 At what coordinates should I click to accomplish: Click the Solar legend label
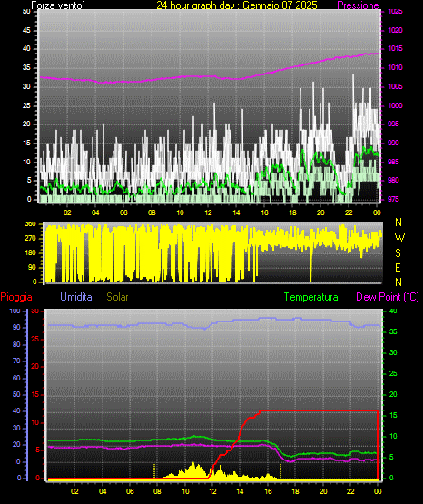click(118, 297)
